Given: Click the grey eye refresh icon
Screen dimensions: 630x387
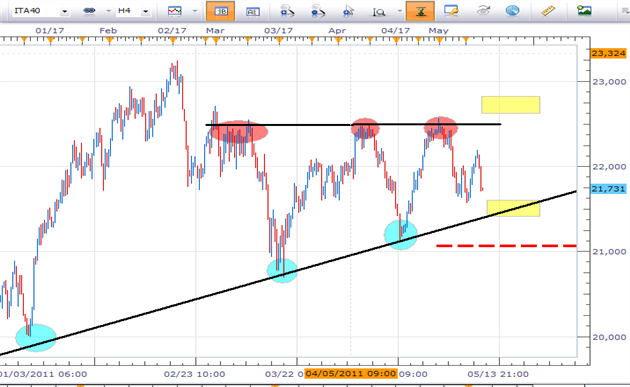Looking at the screenshot, I should pyautogui.click(x=483, y=11).
